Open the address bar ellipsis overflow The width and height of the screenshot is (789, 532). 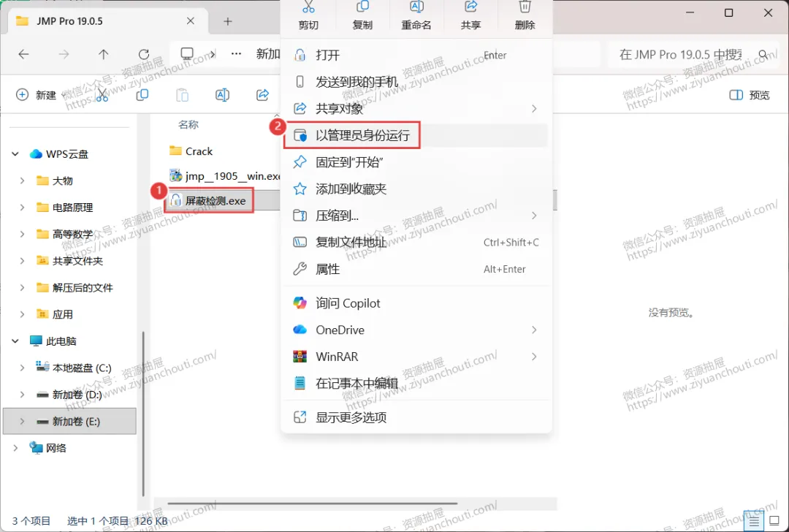pos(236,53)
